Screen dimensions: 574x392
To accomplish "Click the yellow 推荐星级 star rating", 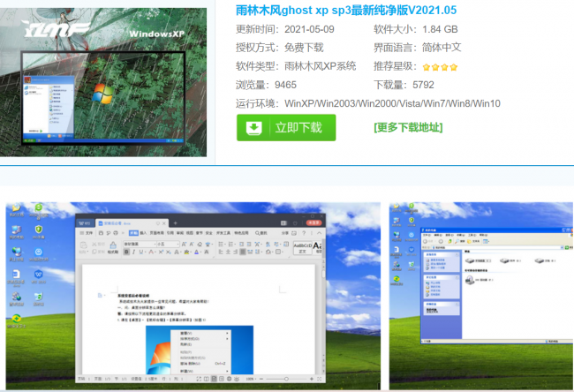I will tap(440, 67).
